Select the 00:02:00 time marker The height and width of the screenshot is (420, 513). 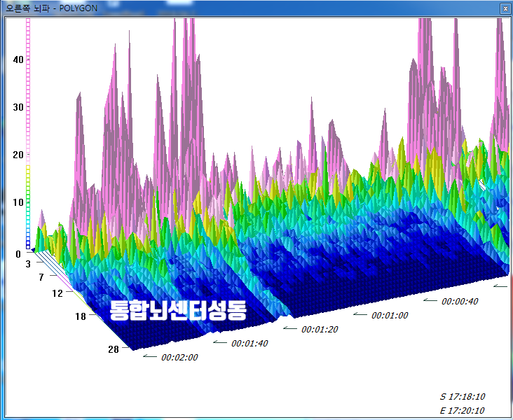(x=179, y=357)
